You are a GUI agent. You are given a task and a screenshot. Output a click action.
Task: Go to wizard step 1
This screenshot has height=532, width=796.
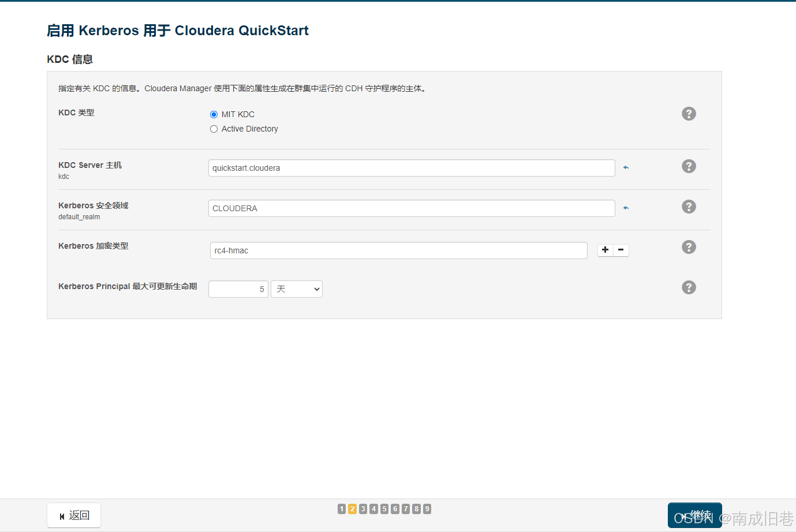(x=342, y=509)
